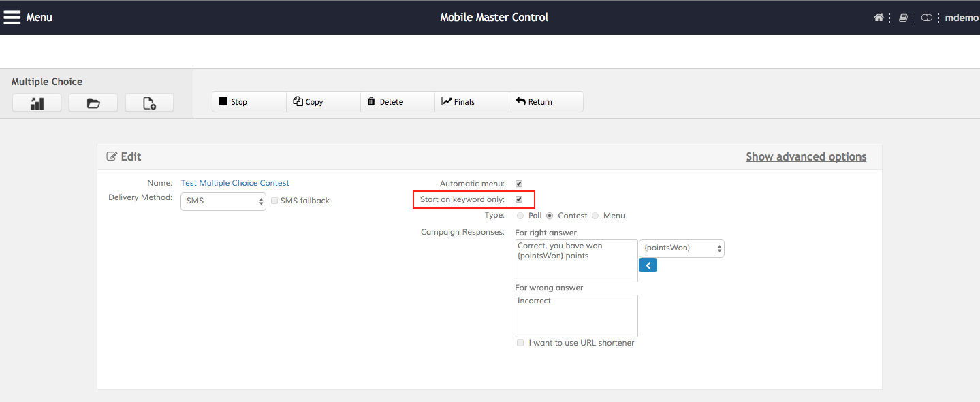Click the bar chart statistics button

point(37,103)
